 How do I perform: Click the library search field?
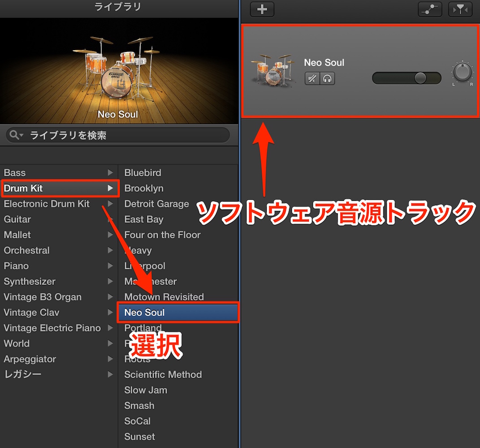(117, 135)
